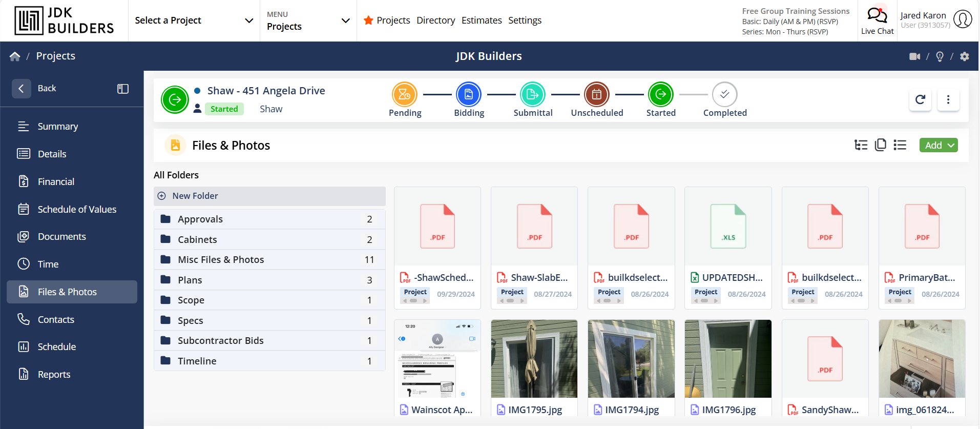This screenshot has width=980, height=429.
Task: Click the orange star favorite icon
Action: click(x=368, y=21)
